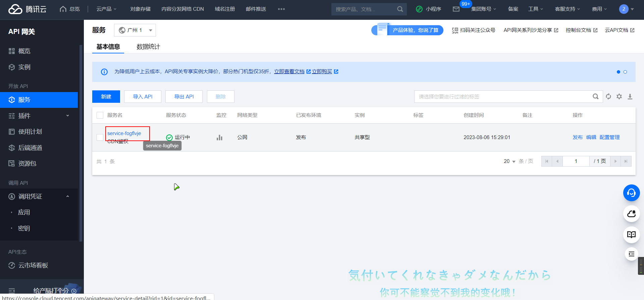This screenshot has height=300, width=644.
Task: Open the Overview sidebar item
Action: (24, 51)
